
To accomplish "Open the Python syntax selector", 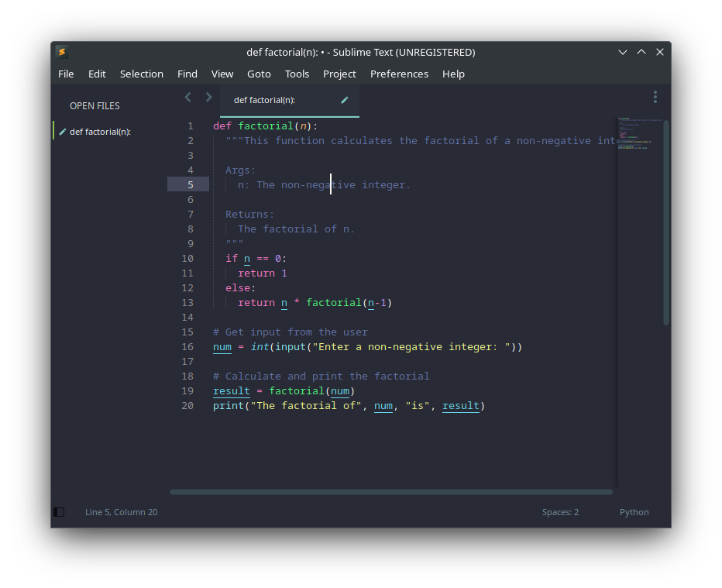I will (634, 512).
